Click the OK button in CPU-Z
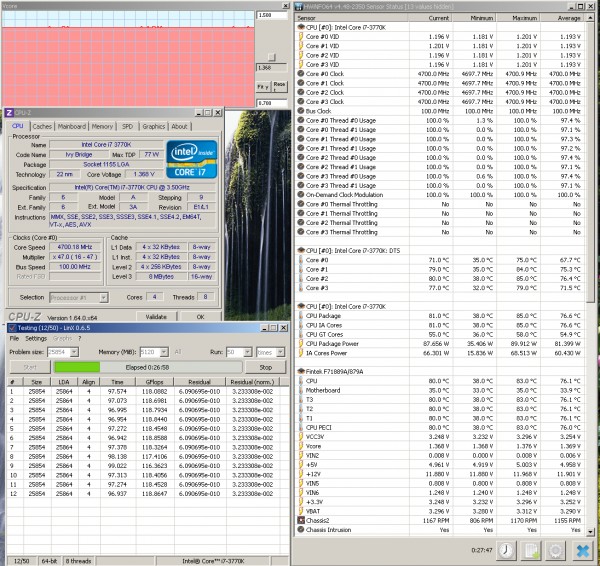 tap(201, 316)
